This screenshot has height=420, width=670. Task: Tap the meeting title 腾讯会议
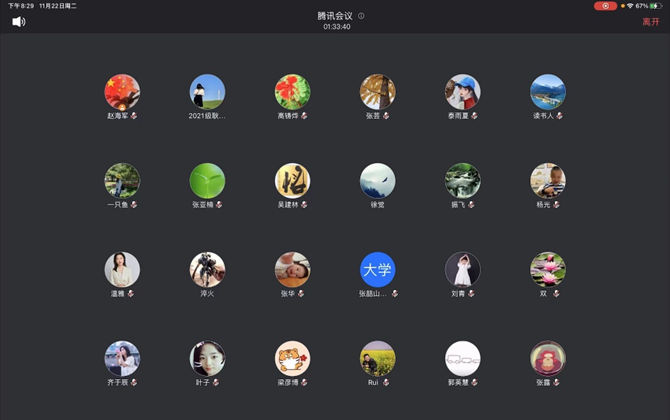point(335,16)
